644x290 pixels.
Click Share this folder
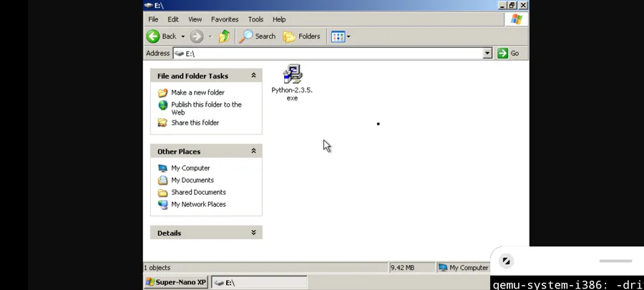pyautogui.click(x=195, y=122)
